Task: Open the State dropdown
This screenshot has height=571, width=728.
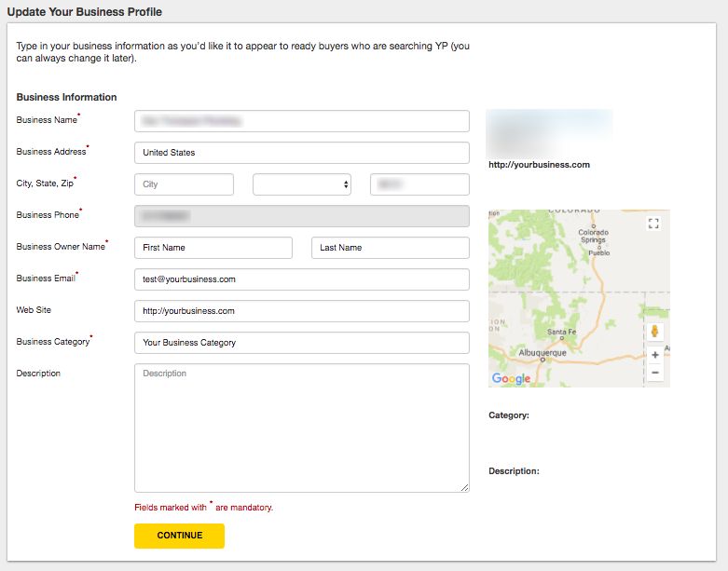Action: coord(302,184)
